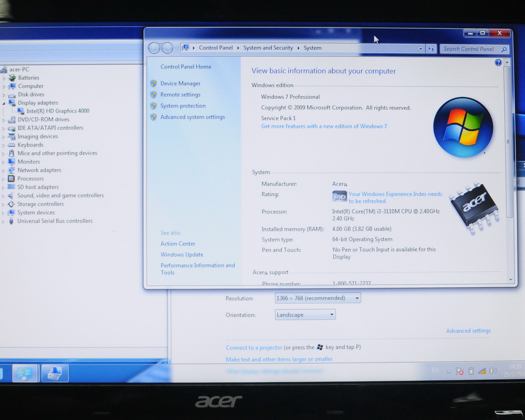The image size is (525, 420).
Task: Click the Storage controllers icon
Action: [12, 204]
